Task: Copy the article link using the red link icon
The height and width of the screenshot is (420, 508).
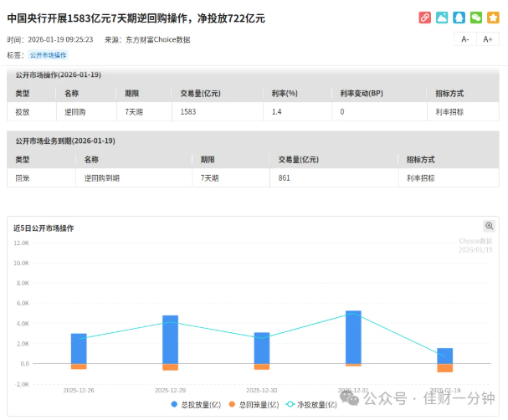Action: (x=425, y=18)
